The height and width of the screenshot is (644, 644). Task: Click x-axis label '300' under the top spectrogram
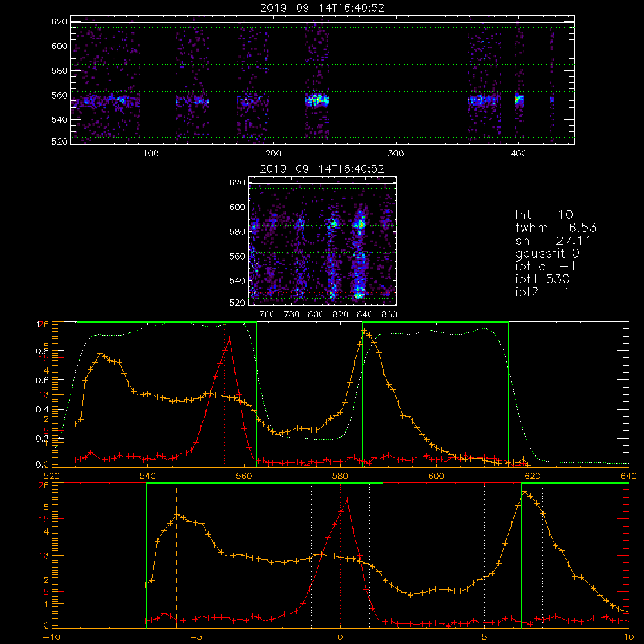pos(396,154)
